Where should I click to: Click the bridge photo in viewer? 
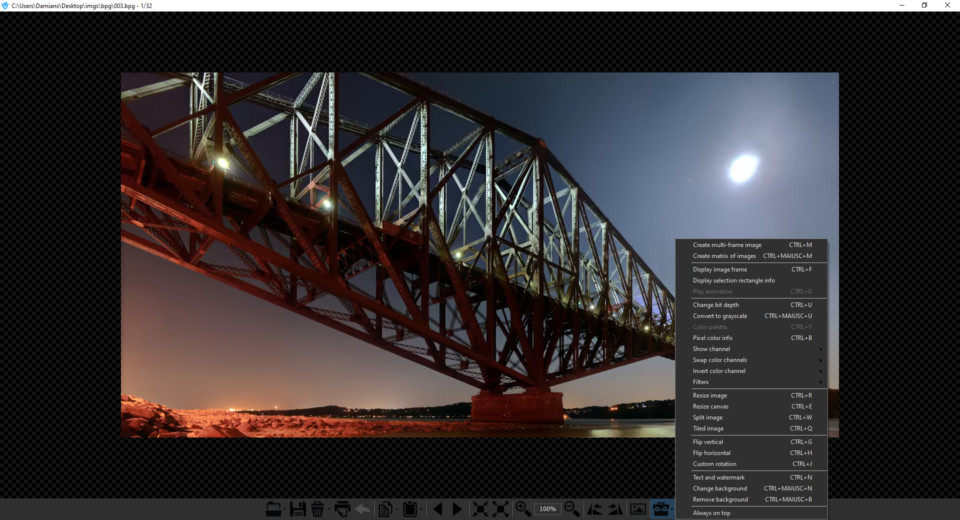coord(400,250)
